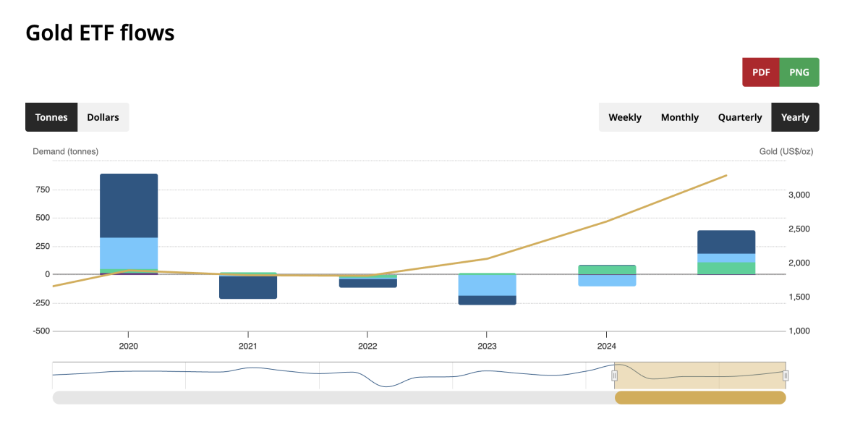This screenshot has width=868, height=424.
Task: Click the right range selector handle
Action: (x=785, y=376)
